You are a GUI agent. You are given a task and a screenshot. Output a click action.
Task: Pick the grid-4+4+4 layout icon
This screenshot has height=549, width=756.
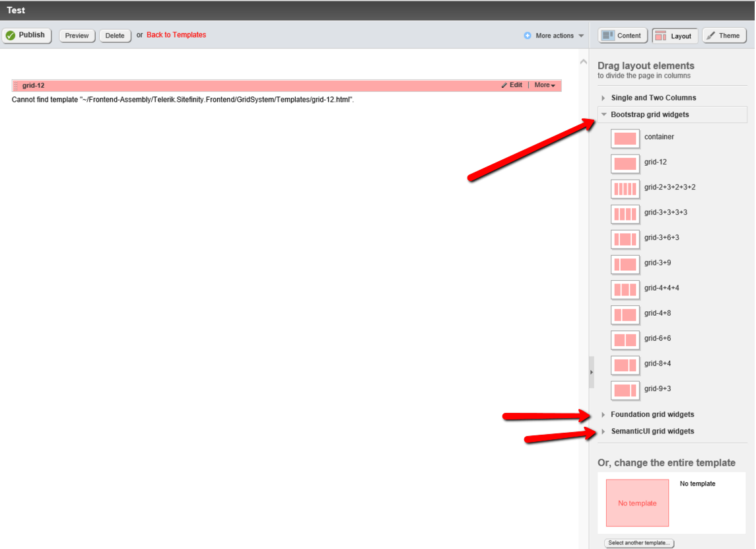625,289
